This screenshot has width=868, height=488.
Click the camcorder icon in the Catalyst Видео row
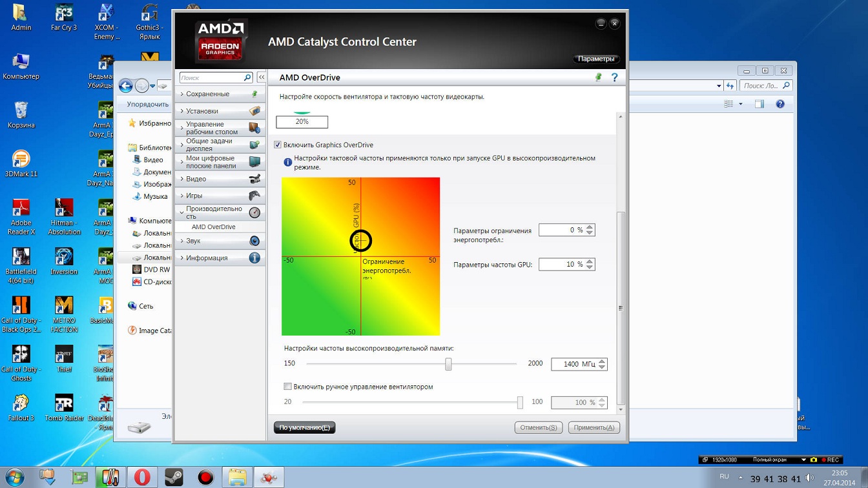click(254, 179)
